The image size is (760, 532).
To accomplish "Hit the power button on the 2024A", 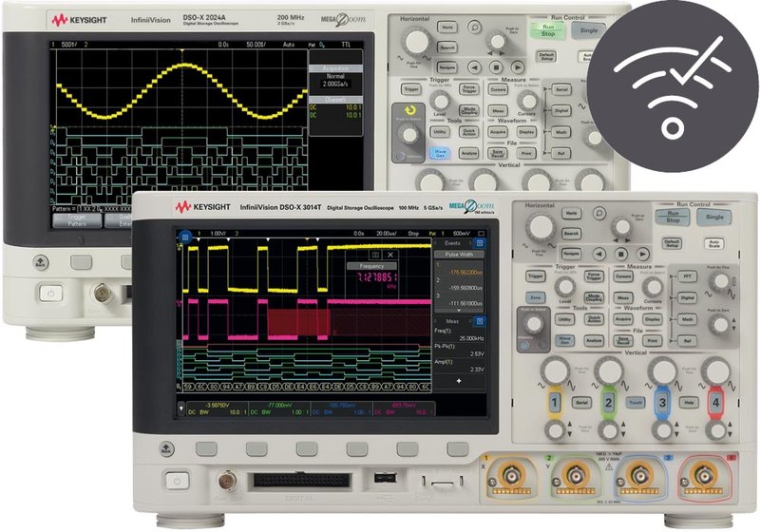I will [x=50, y=294].
